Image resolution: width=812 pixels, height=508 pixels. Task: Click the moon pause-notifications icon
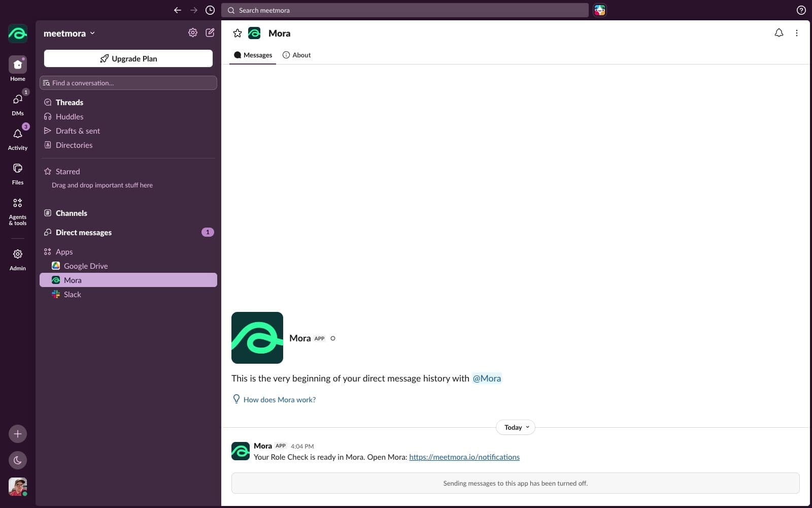(18, 460)
